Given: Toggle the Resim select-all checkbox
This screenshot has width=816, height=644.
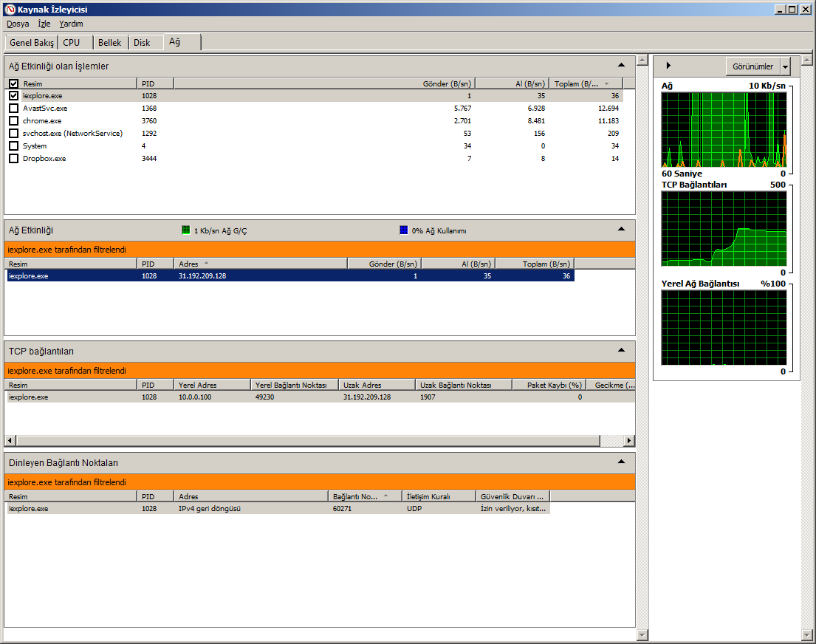Looking at the screenshot, I should point(14,83).
